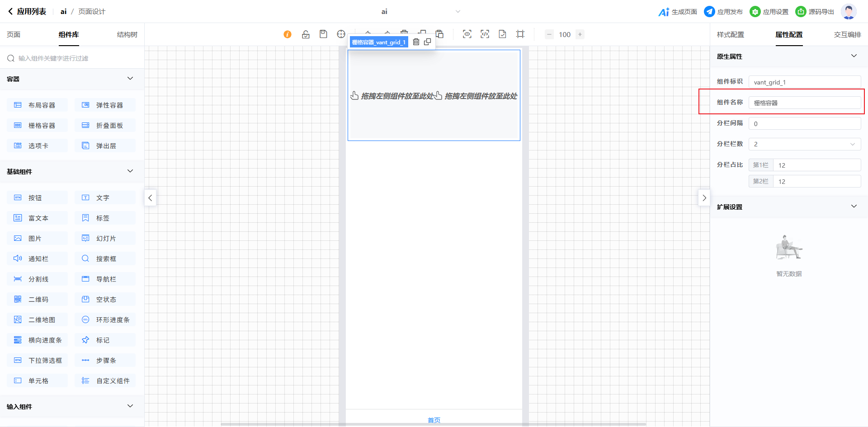Duplicate the vant_grid_1 component via copy icon
Image resolution: width=868 pixels, height=427 pixels.
[427, 42]
